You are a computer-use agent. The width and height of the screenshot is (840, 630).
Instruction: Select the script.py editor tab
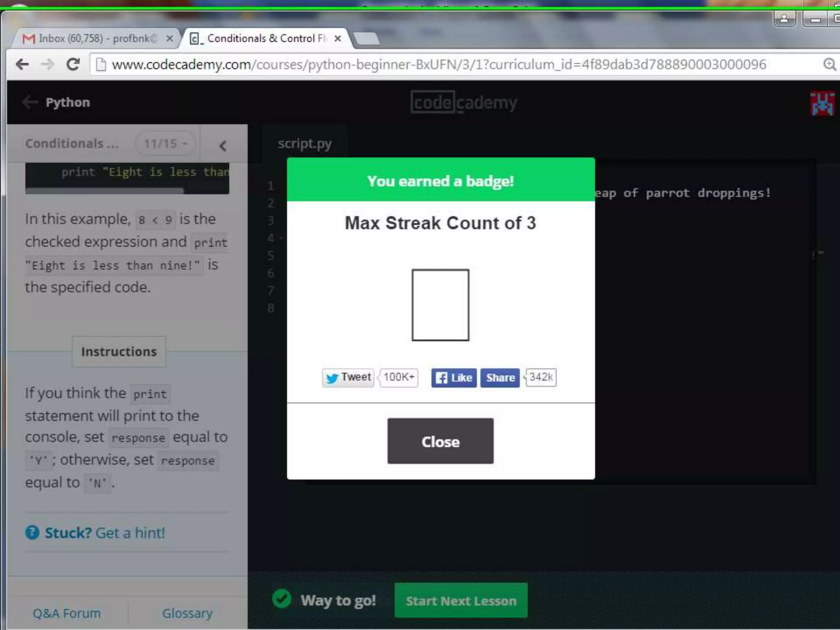pyautogui.click(x=304, y=144)
